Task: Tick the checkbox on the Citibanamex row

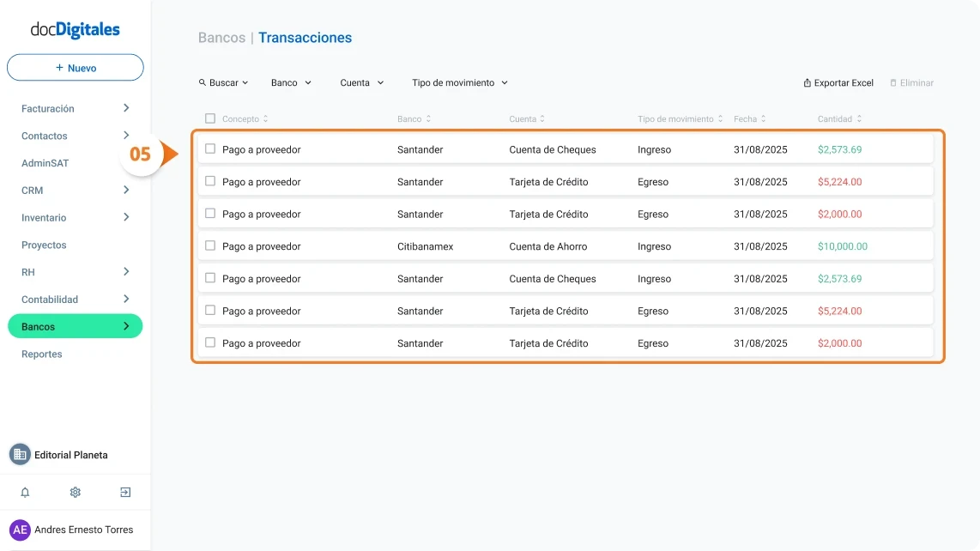Action: [209, 246]
